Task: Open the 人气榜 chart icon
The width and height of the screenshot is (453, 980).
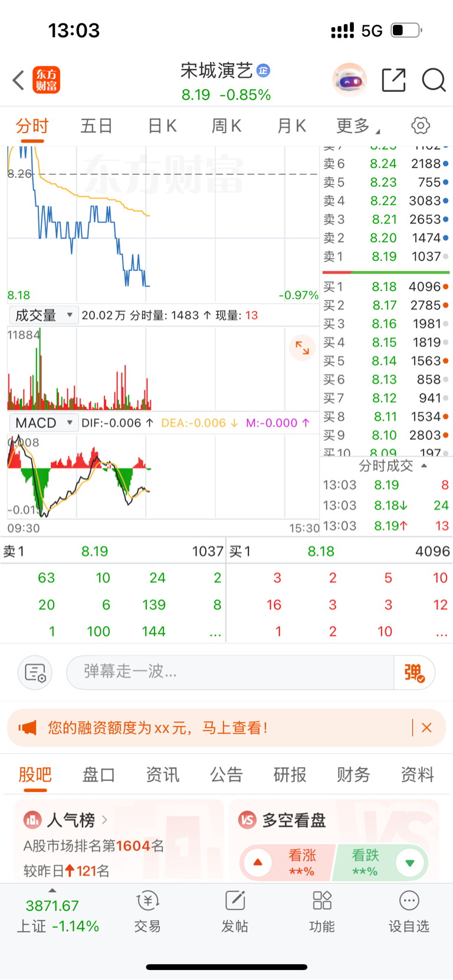Action: (x=32, y=820)
